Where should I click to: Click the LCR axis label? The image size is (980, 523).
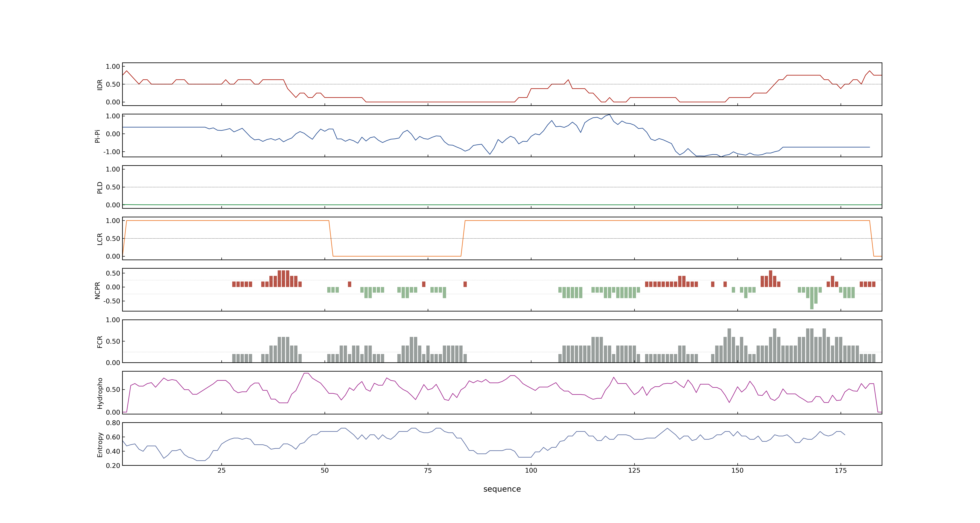click(x=100, y=239)
